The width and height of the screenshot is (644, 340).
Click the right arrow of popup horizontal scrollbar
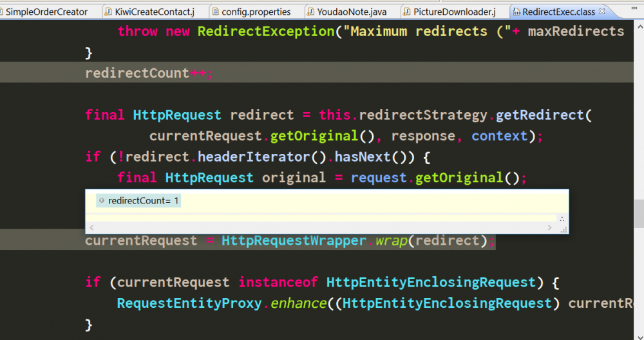click(x=549, y=227)
